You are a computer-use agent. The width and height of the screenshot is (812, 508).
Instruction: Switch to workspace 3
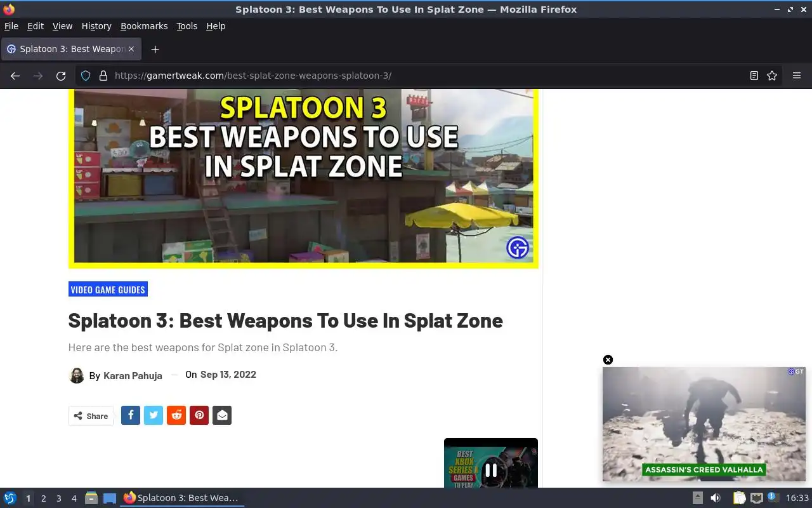tap(58, 498)
